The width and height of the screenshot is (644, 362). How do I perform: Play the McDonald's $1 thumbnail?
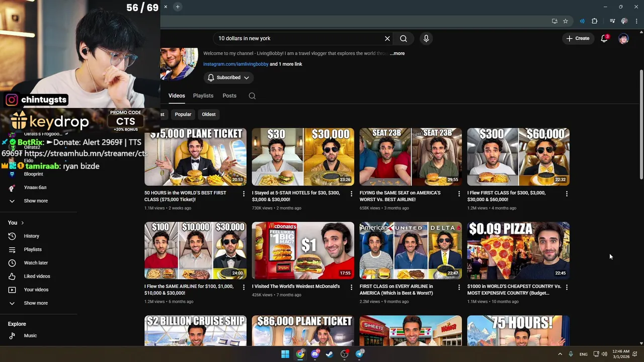[x=303, y=250]
